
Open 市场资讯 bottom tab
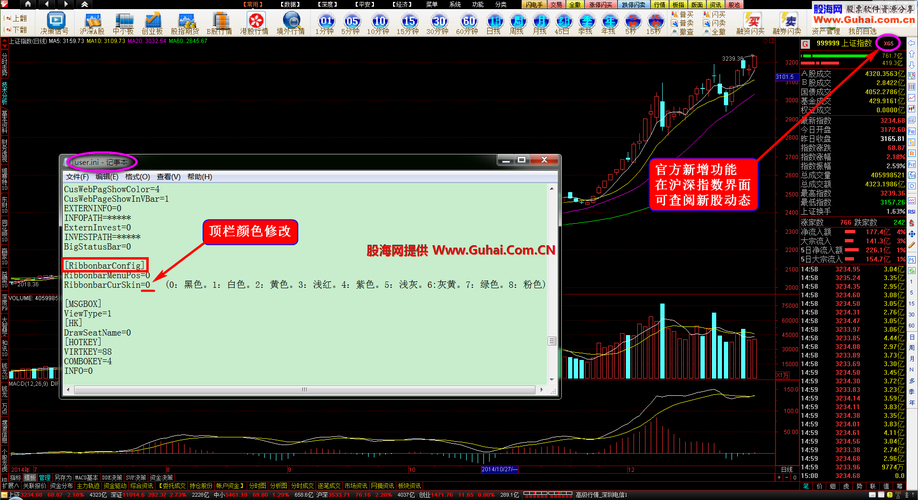(x=355, y=486)
